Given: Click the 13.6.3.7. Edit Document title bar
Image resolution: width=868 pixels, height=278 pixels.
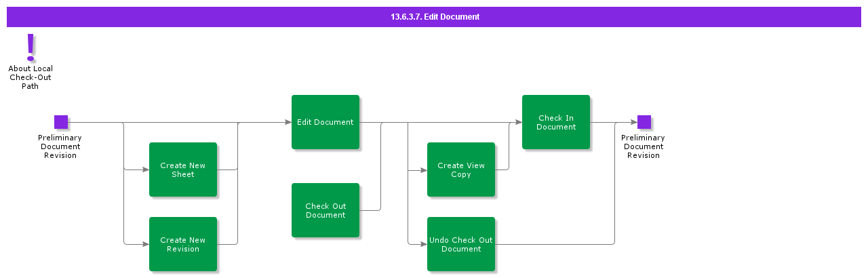Looking at the screenshot, I should [x=434, y=17].
